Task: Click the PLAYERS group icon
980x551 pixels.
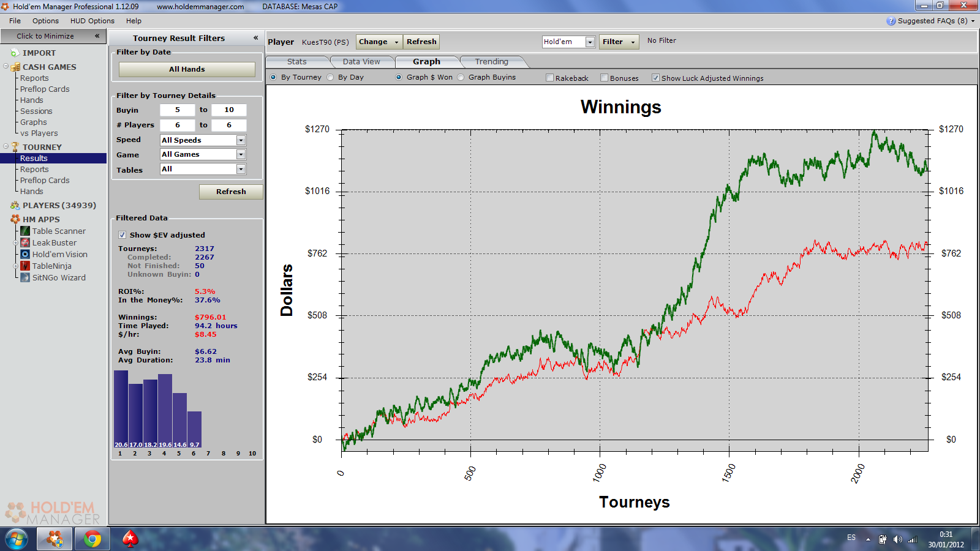Action: tap(15, 205)
